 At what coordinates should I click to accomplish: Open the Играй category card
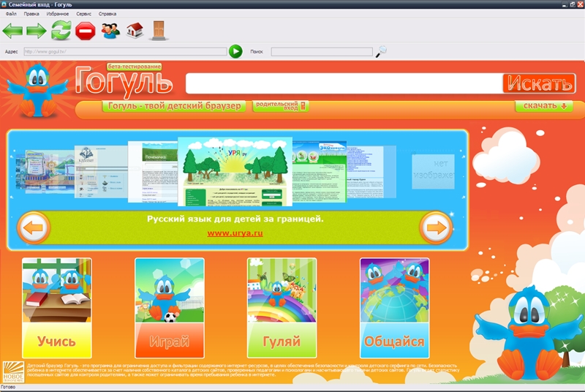(x=170, y=308)
